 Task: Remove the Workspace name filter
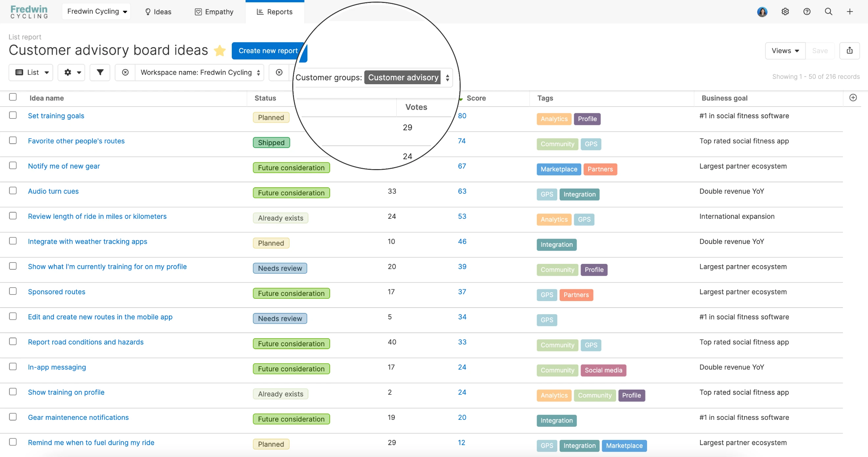pyautogui.click(x=125, y=72)
